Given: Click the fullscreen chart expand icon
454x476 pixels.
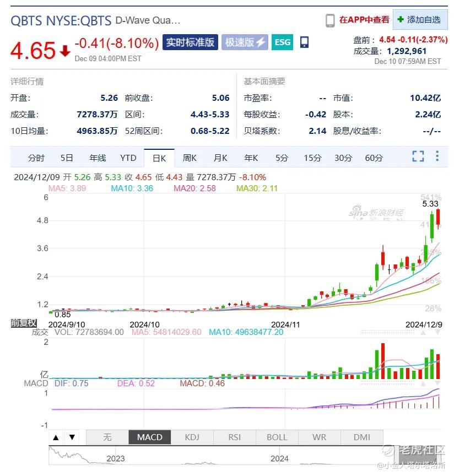Looking at the screenshot, I should click(418, 156).
